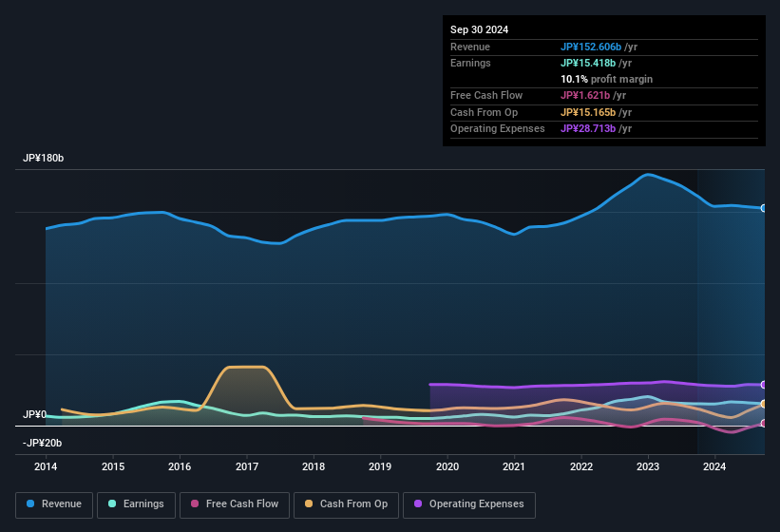Screen dimensions: 780x532
Task: Click the teal Earnings endpoint marker
Action: tap(764, 404)
